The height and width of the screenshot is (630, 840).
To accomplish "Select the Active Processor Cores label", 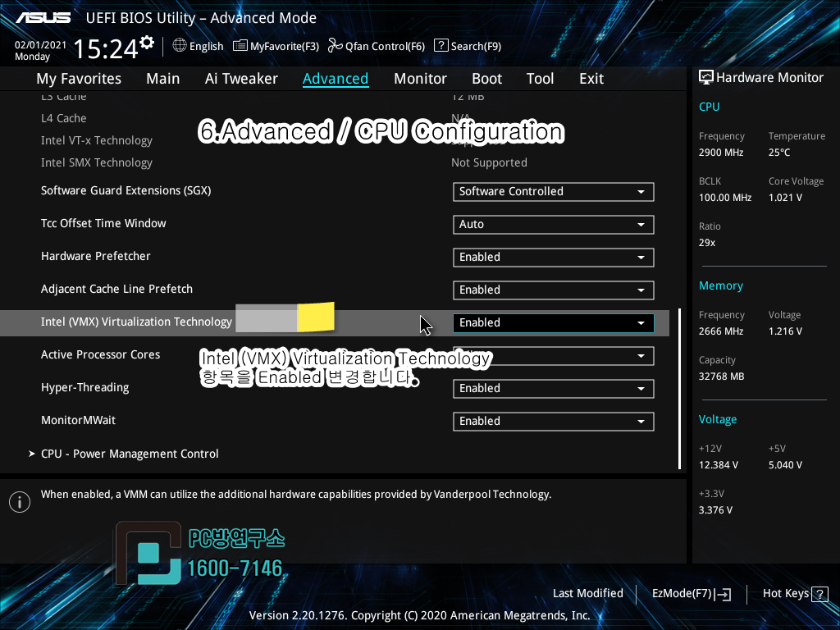I will coord(100,354).
